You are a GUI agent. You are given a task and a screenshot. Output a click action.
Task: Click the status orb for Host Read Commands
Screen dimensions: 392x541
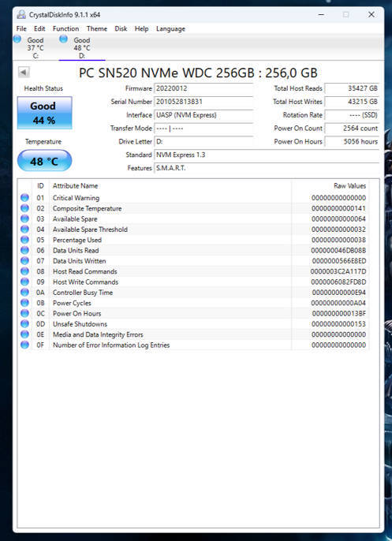24,271
